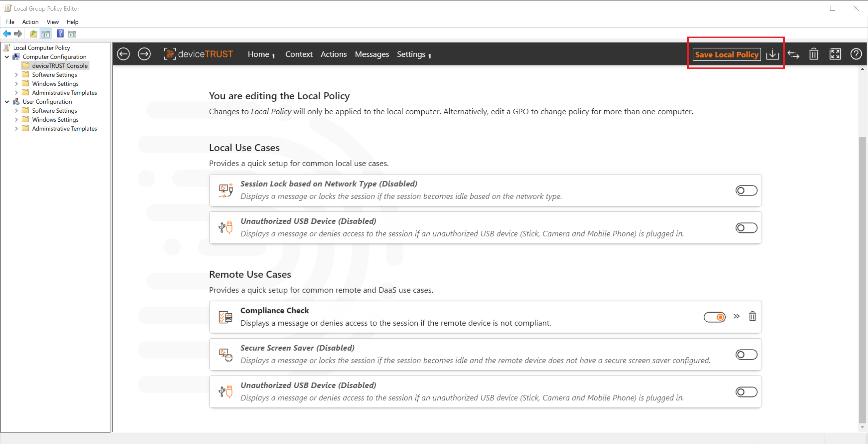868x444 pixels.
Task: Open the deviceTRUST import policy icon
Action: pos(772,54)
